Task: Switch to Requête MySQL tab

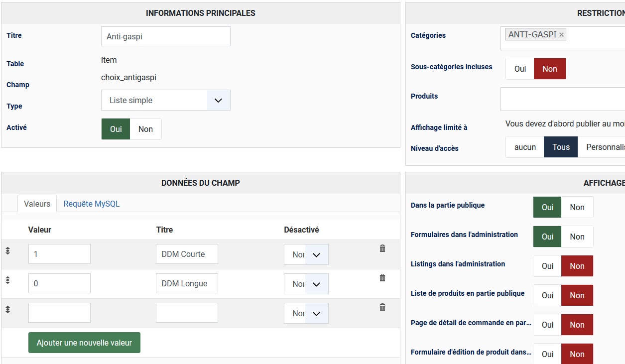Action: [92, 204]
